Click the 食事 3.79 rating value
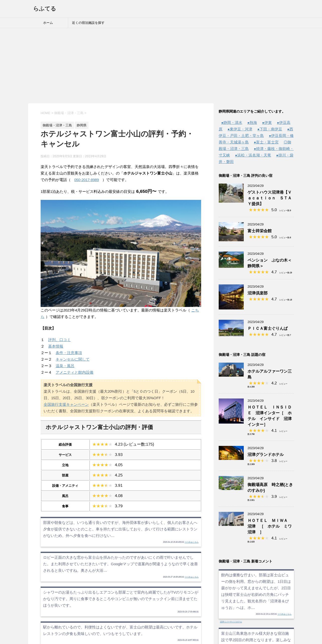The image size is (322, 644). pos(119,506)
